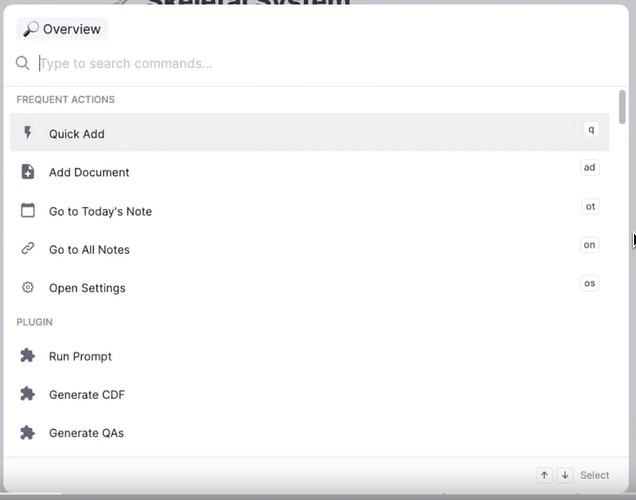Click the command list scrollbar thumb
This screenshot has width=636, height=500.
coord(622,107)
